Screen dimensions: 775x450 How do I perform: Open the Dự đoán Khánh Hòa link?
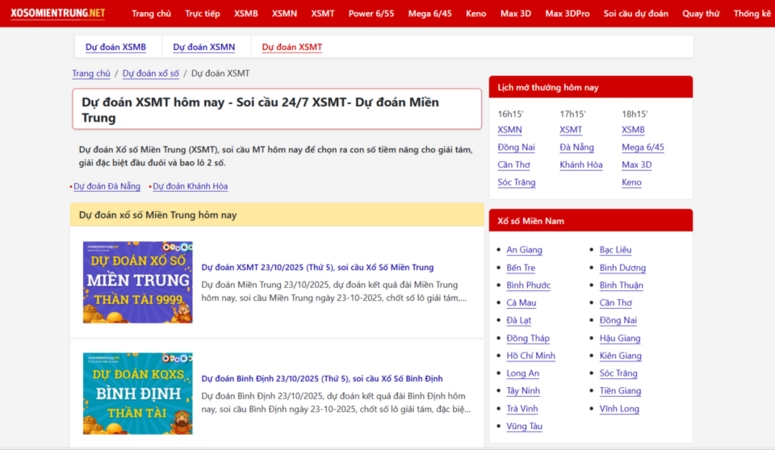pyautogui.click(x=190, y=186)
